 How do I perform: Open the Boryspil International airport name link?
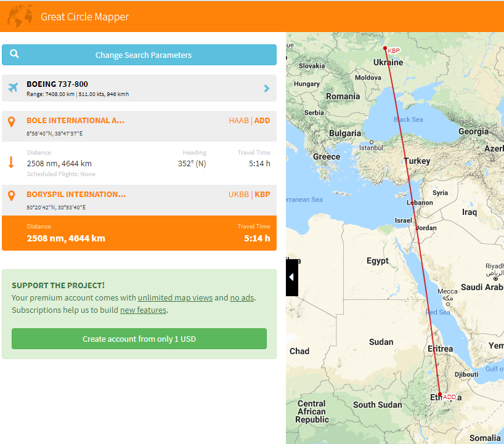[76, 195]
